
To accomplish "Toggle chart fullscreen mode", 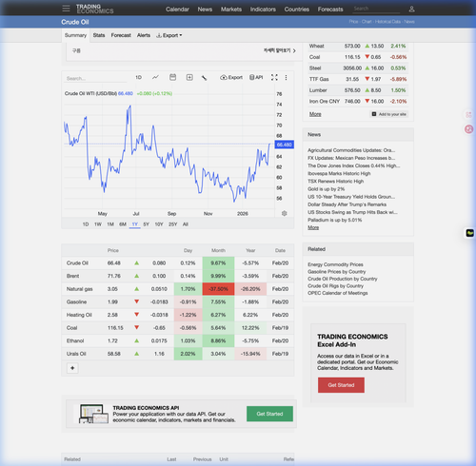I will 274,77.
